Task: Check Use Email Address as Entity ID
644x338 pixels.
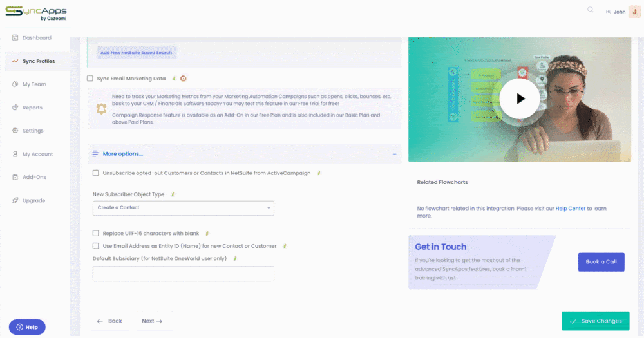Action: pos(96,246)
